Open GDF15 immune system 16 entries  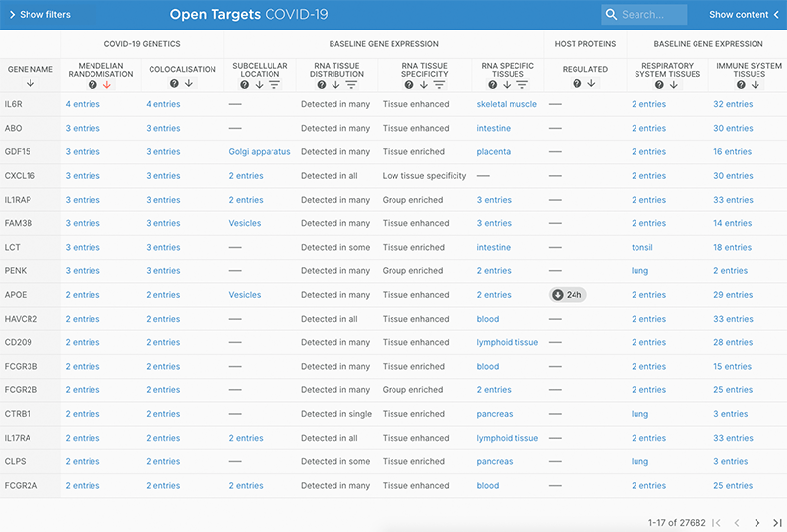[732, 152]
